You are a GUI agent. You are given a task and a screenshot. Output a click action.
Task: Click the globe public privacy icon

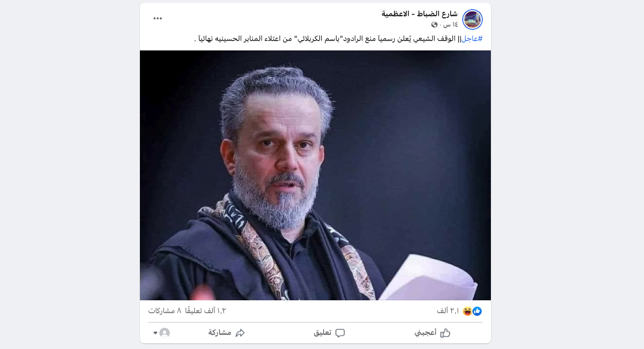[434, 25]
